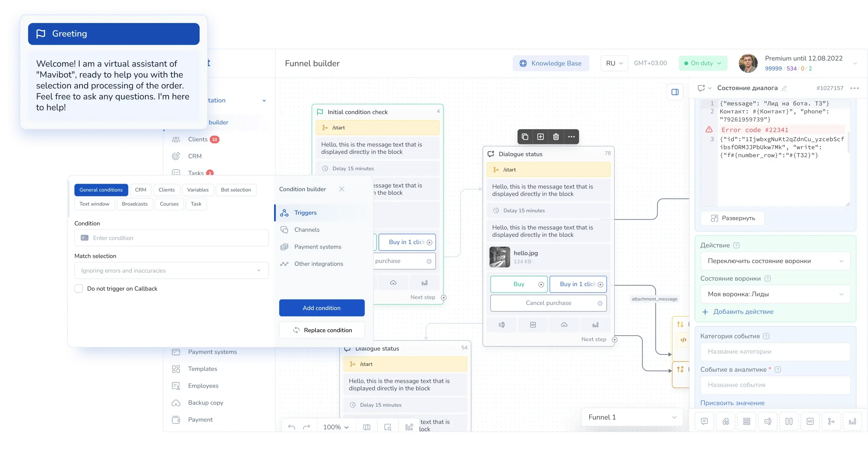
Task: Click the Название события input field
Action: (775, 385)
